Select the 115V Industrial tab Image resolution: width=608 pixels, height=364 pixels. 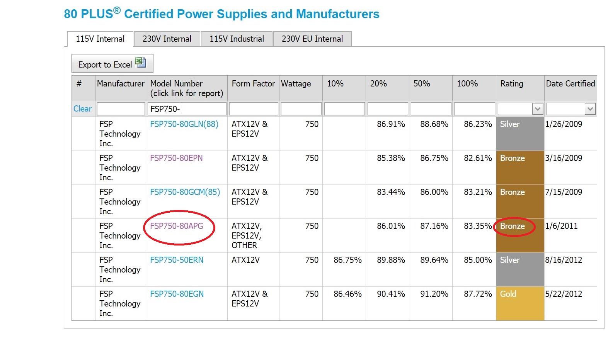pyautogui.click(x=237, y=39)
